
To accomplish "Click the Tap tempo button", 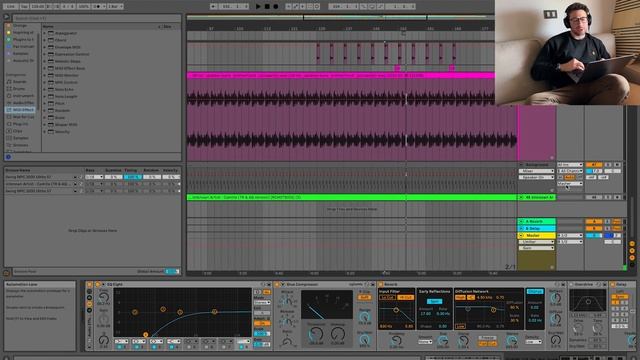I will (24, 7).
